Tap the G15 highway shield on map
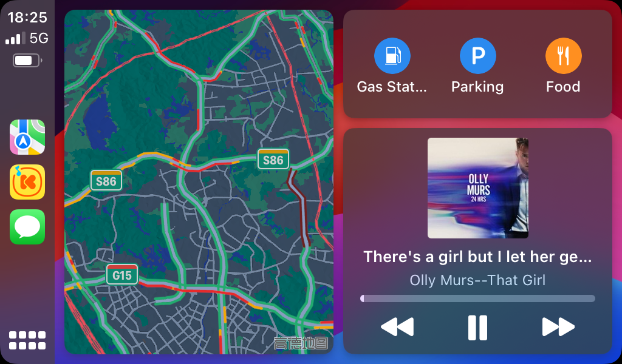Screen dimensions: 622x364 coord(122,274)
